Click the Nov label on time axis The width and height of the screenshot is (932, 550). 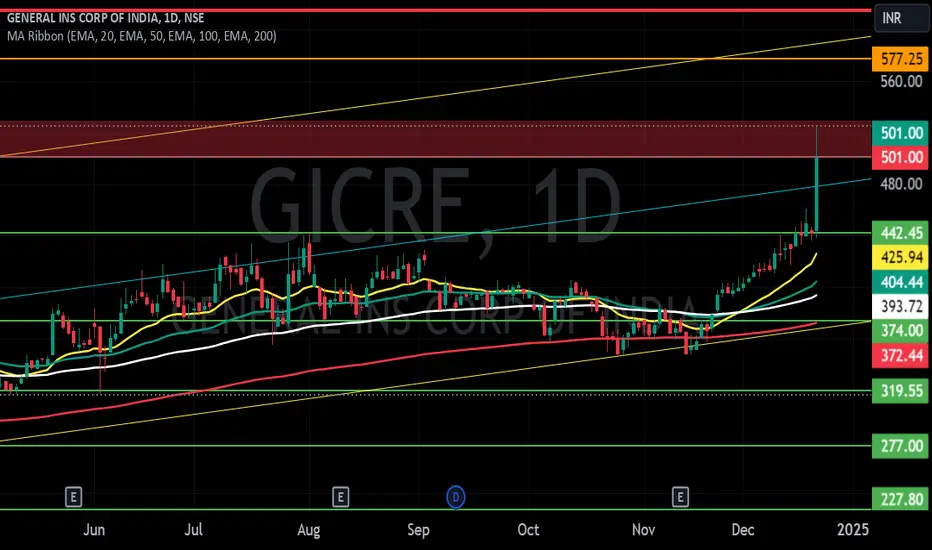tap(643, 529)
